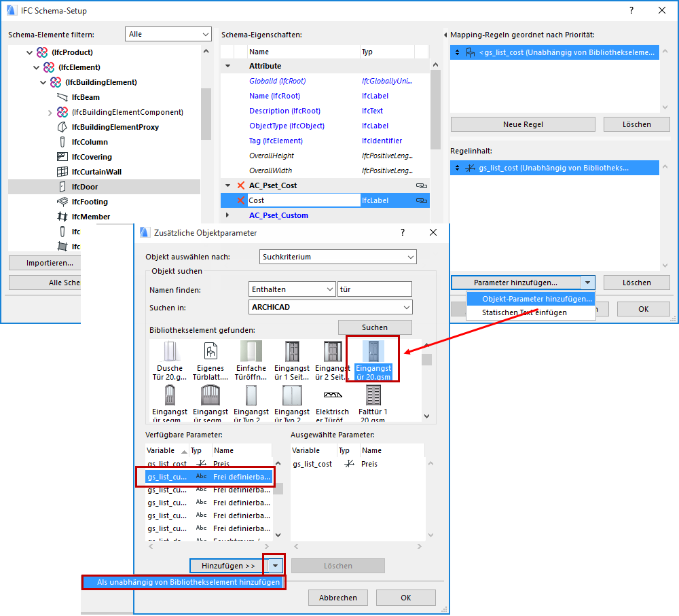679x616 pixels.
Task: Click the mapping link icon on AC_Pset_Cost
Action: (422, 185)
